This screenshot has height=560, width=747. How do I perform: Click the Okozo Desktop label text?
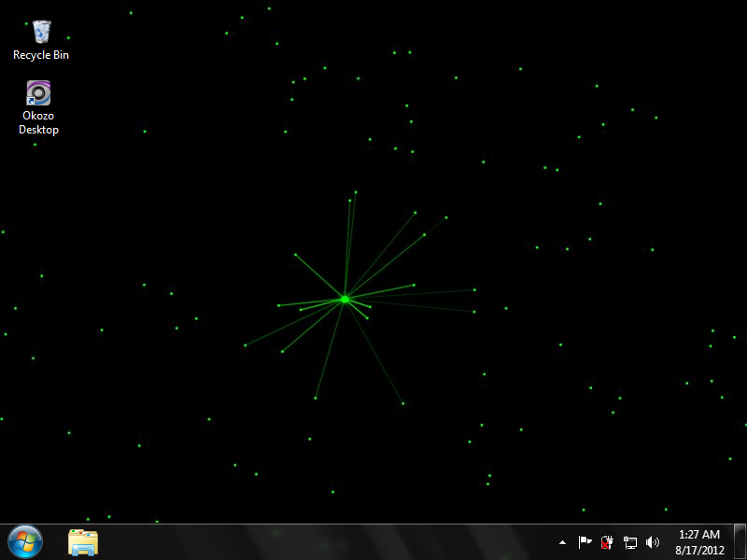point(38,123)
